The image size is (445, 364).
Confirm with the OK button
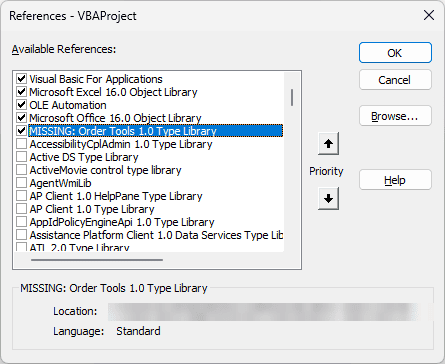[x=395, y=53]
